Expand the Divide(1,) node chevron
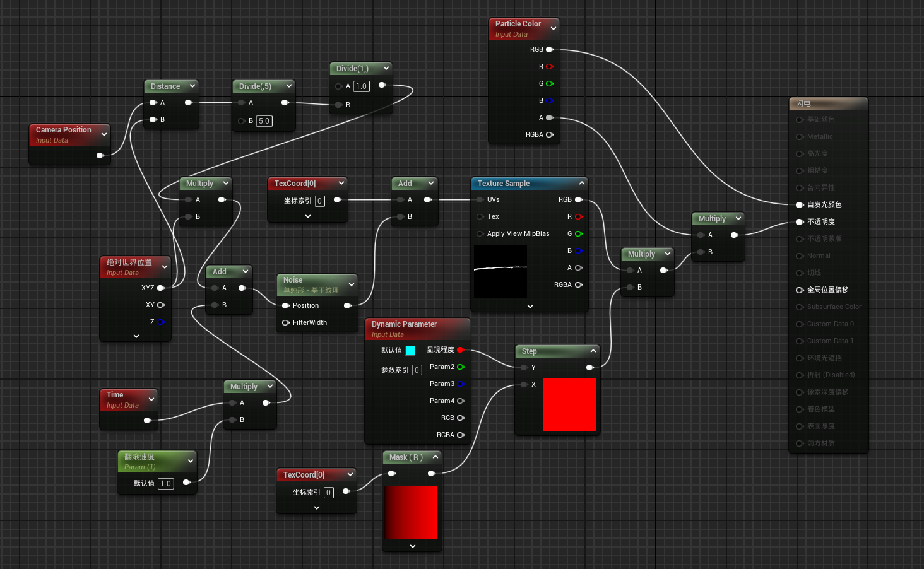924x569 pixels. (x=386, y=68)
